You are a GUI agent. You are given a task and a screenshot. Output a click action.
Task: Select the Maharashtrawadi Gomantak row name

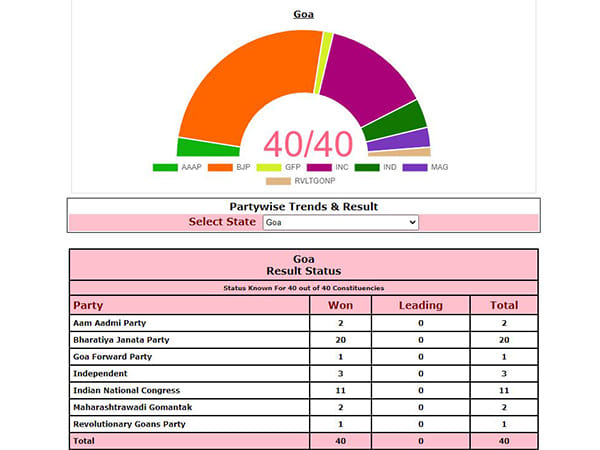tap(132, 407)
